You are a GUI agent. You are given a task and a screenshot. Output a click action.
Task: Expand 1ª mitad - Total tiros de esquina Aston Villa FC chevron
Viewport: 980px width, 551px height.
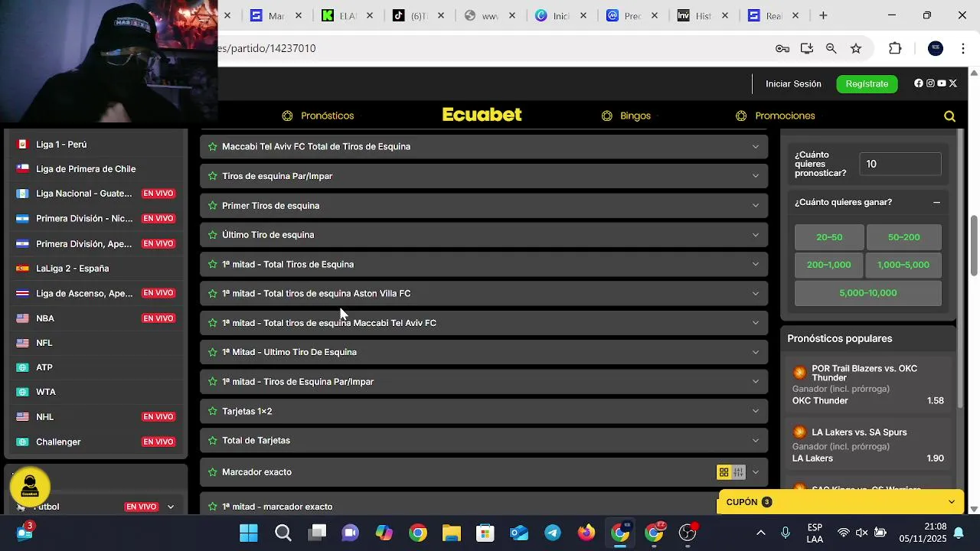click(x=756, y=293)
